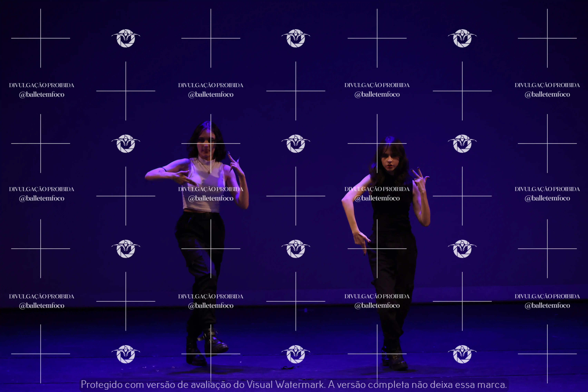
Task: Click the word 'Protegido' in bottom banner
Action: [102, 384]
